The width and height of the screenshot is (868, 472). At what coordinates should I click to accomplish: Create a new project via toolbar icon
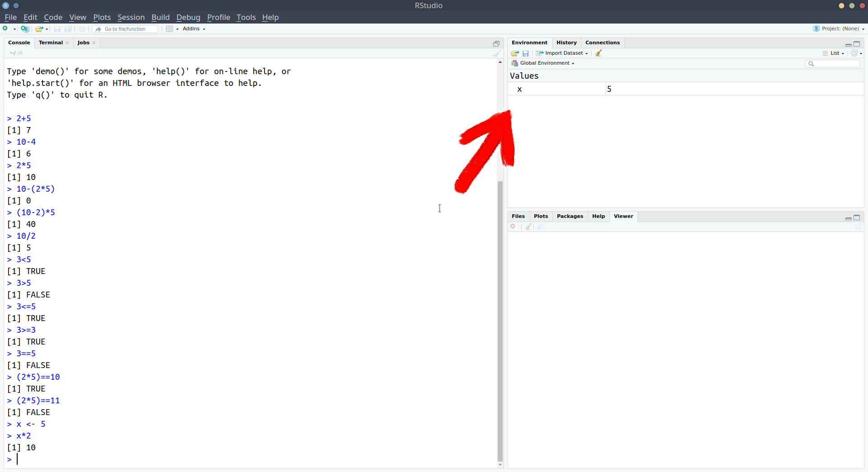25,29
